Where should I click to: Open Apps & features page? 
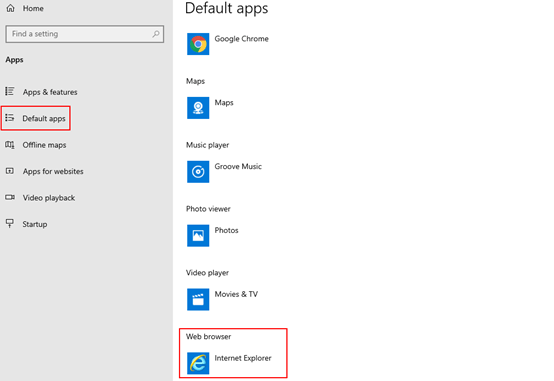(x=50, y=92)
